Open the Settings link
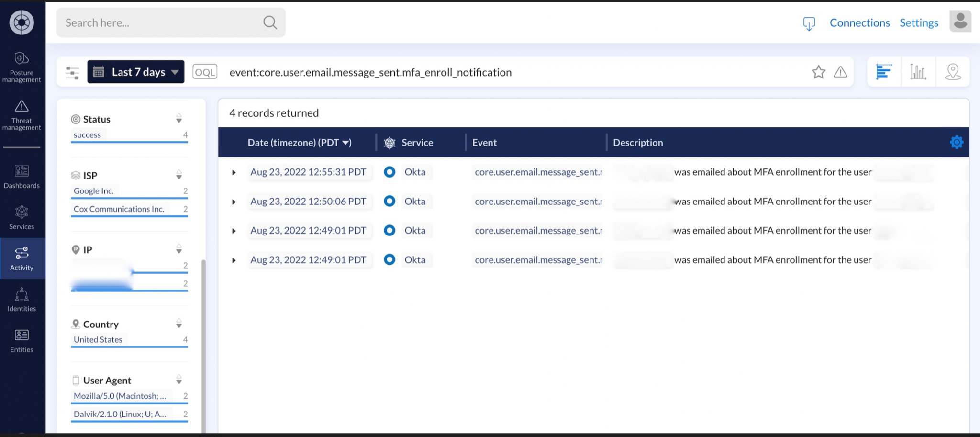 click(919, 22)
